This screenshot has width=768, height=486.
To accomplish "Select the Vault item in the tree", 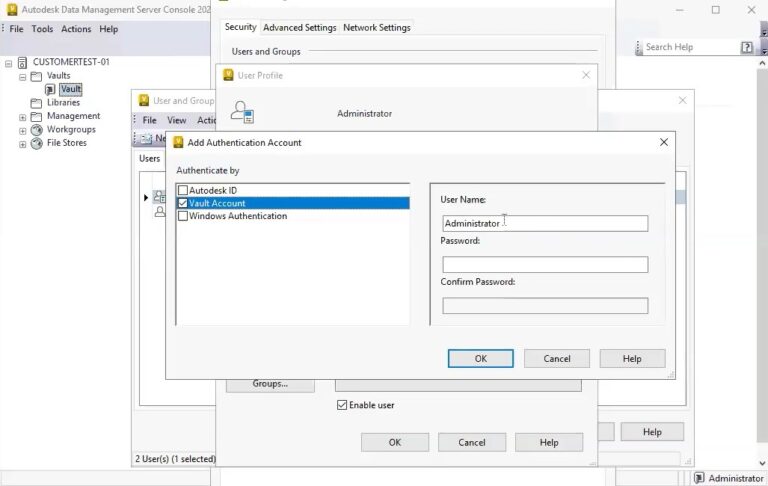I will tap(71, 89).
